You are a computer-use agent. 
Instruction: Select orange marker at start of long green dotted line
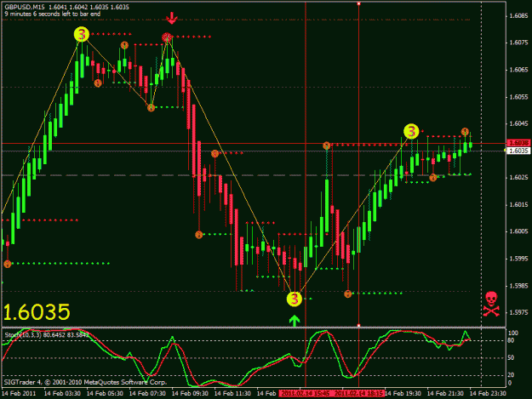click(8, 264)
